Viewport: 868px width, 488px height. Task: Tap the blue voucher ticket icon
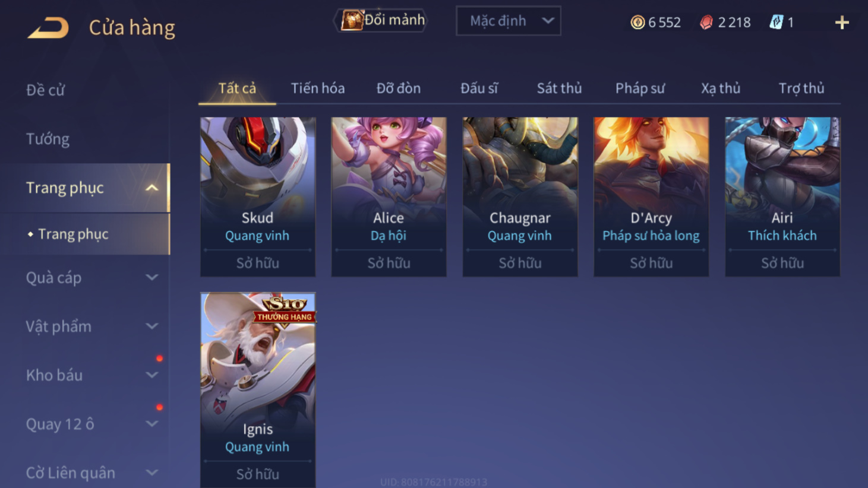776,23
